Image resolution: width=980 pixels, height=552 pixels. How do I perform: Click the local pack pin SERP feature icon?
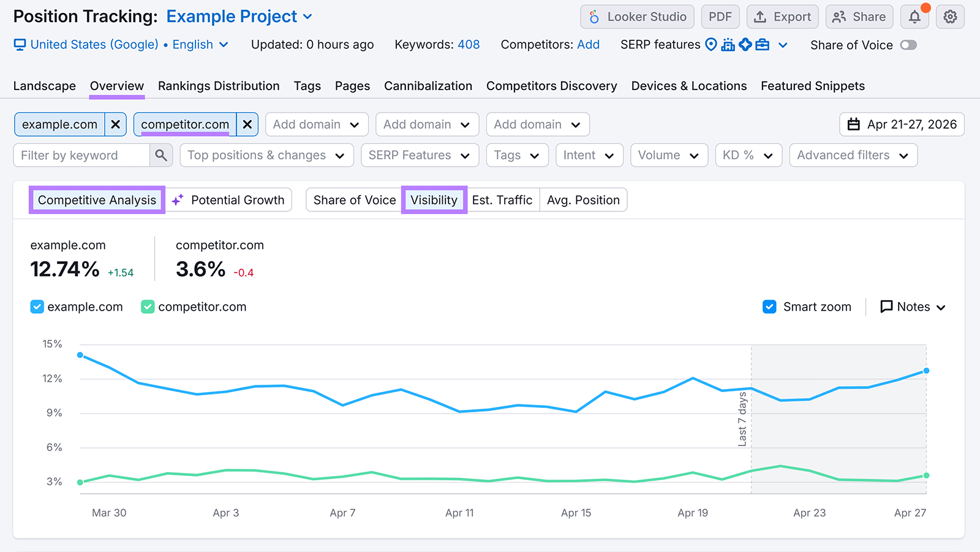tap(711, 45)
